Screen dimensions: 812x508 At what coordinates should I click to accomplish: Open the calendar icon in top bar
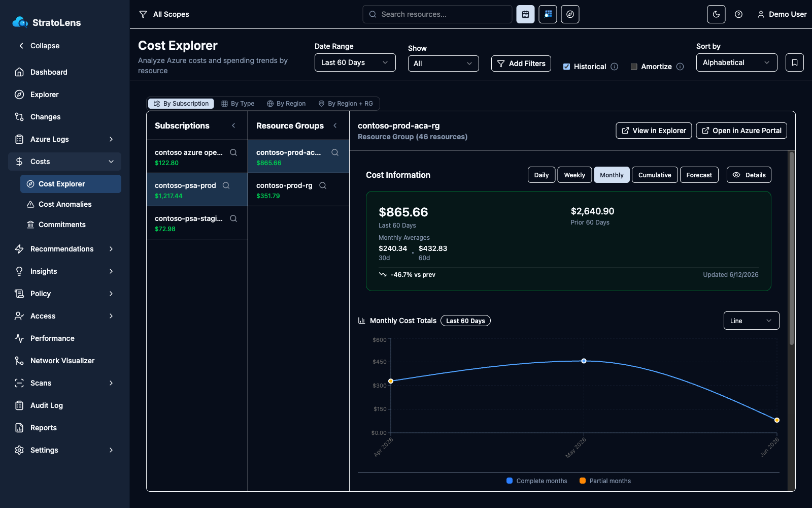525,14
